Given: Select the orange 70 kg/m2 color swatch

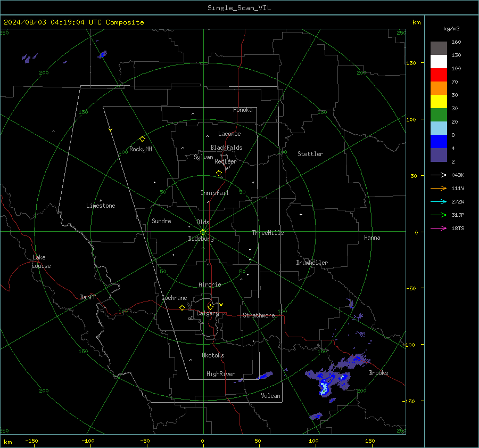Looking at the screenshot, I should point(439,88).
